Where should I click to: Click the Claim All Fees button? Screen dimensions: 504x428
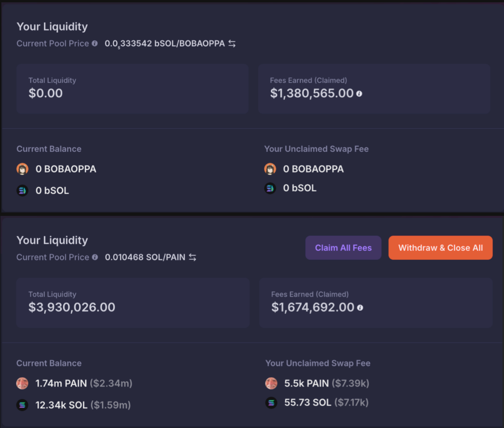(x=343, y=248)
